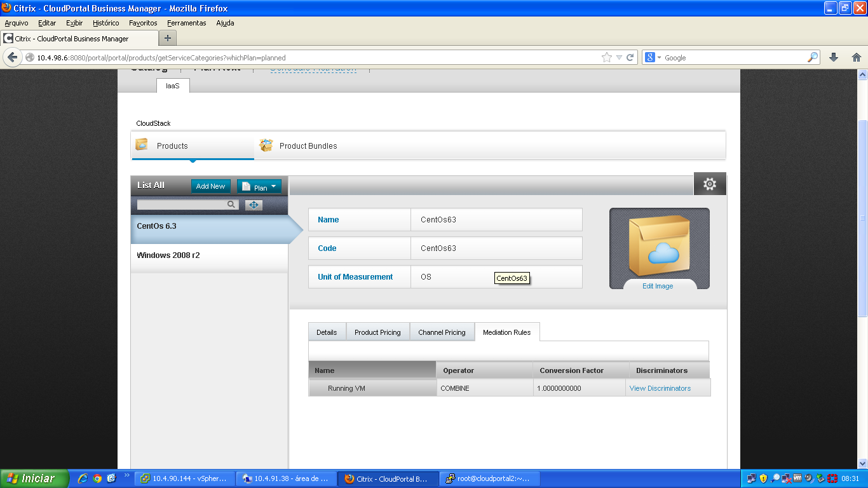Image resolution: width=868 pixels, height=488 pixels.
Task: Select the Product Bundles section
Action: point(308,146)
